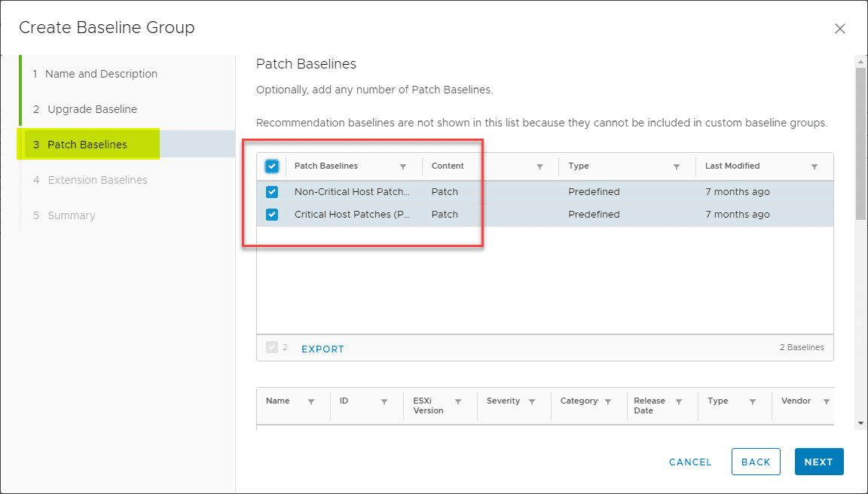Click filter icon on Content column
The width and height of the screenshot is (868, 494).
539,166
